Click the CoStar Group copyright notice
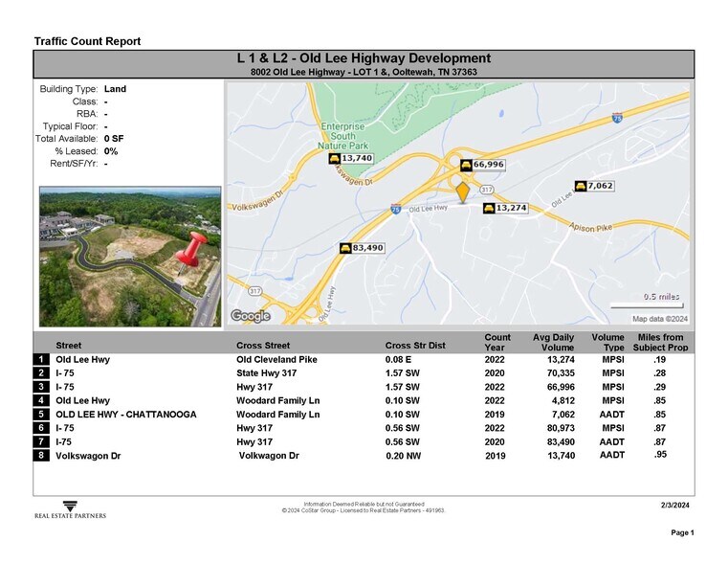This screenshot has height=563, width=728. [364, 510]
